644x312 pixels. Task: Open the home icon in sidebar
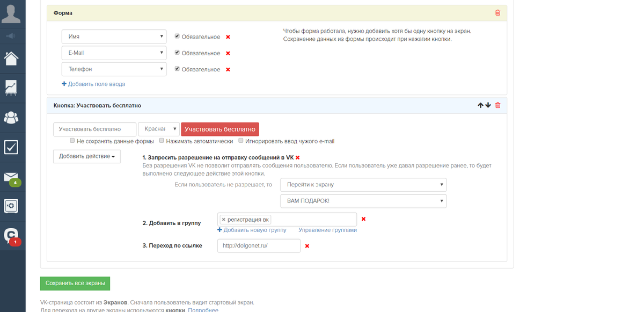(x=12, y=58)
